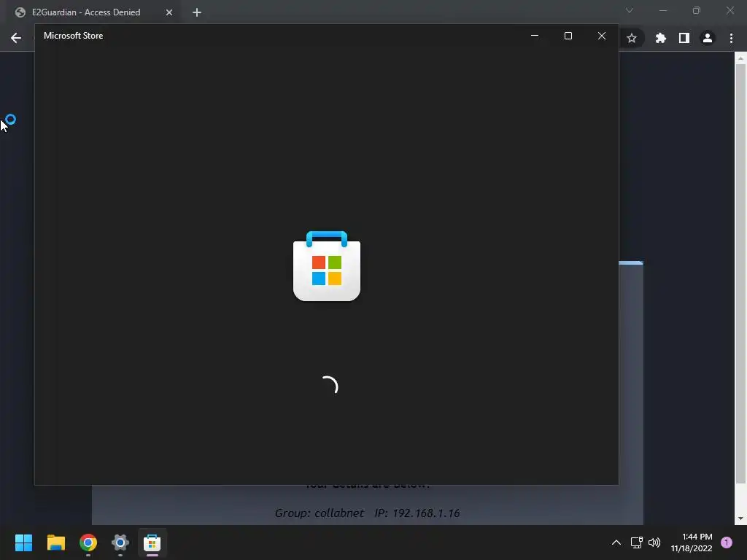
Task: Open File Explorer from the taskbar
Action: 55,542
